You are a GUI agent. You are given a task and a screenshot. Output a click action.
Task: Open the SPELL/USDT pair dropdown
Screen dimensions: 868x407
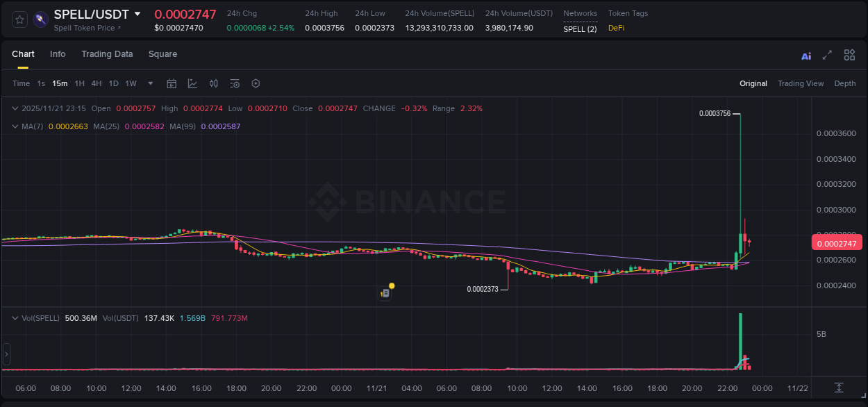[138, 13]
